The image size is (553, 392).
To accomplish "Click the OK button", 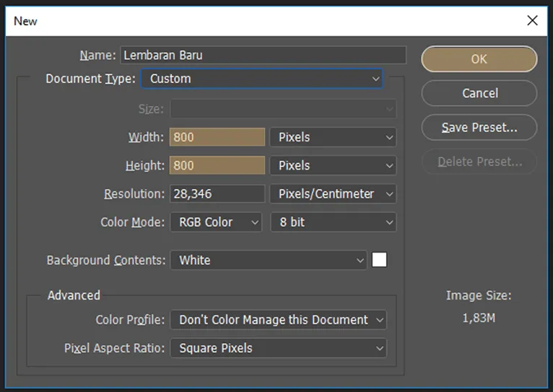I will [x=479, y=59].
